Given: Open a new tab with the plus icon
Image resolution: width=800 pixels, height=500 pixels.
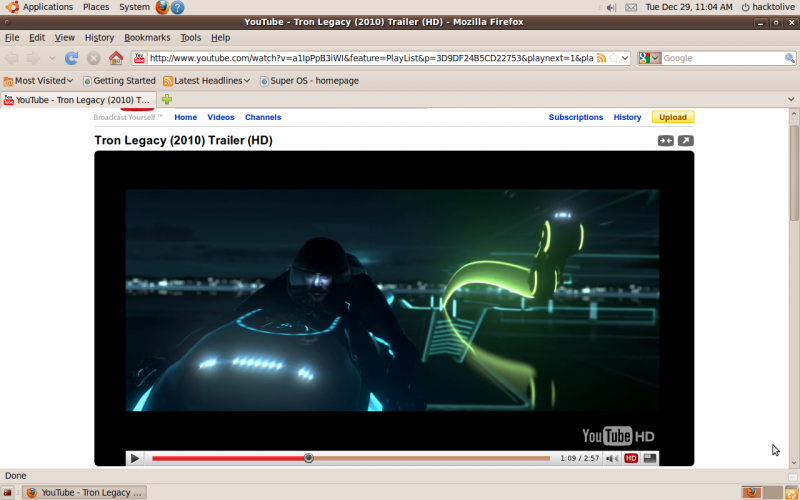Looking at the screenshot, I should (167, 99).
